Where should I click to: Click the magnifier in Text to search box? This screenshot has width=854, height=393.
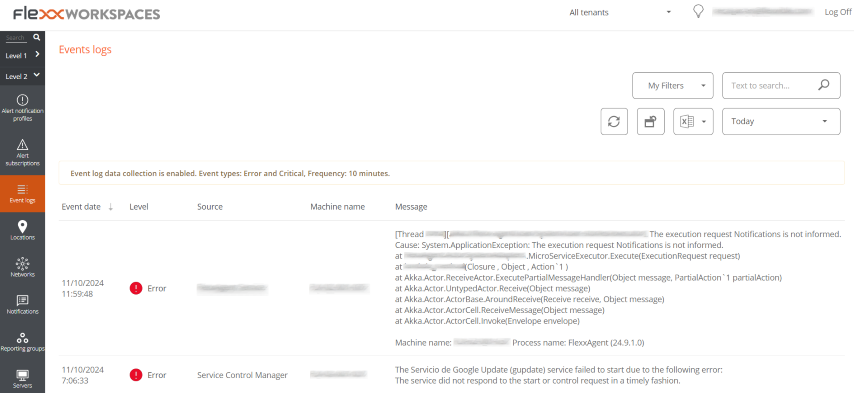click(x=824, y=85)
